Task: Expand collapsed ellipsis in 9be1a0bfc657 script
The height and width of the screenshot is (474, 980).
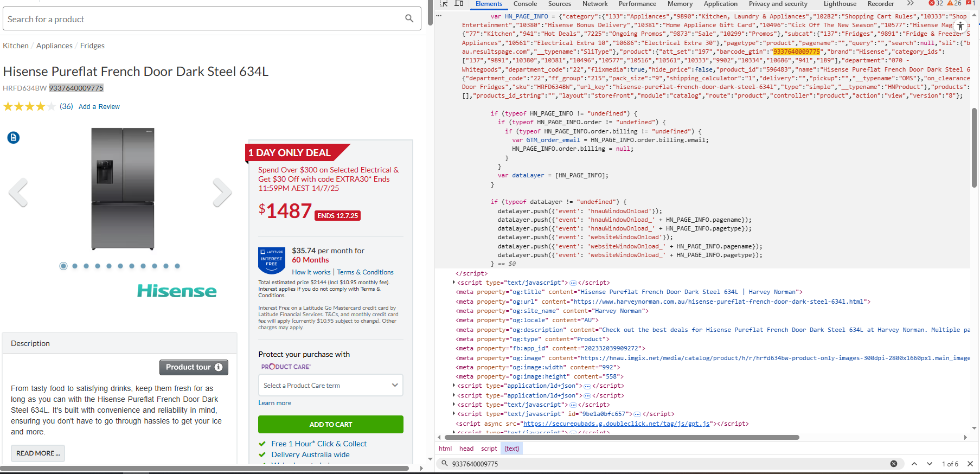Action: (x=637, y=414)
